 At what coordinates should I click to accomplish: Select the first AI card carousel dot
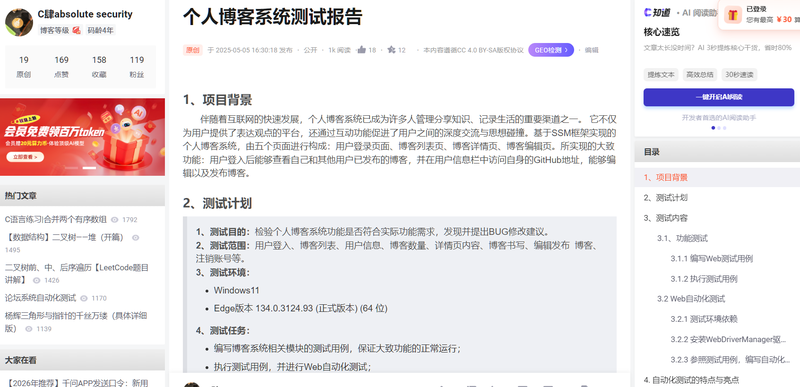point(713,128)
